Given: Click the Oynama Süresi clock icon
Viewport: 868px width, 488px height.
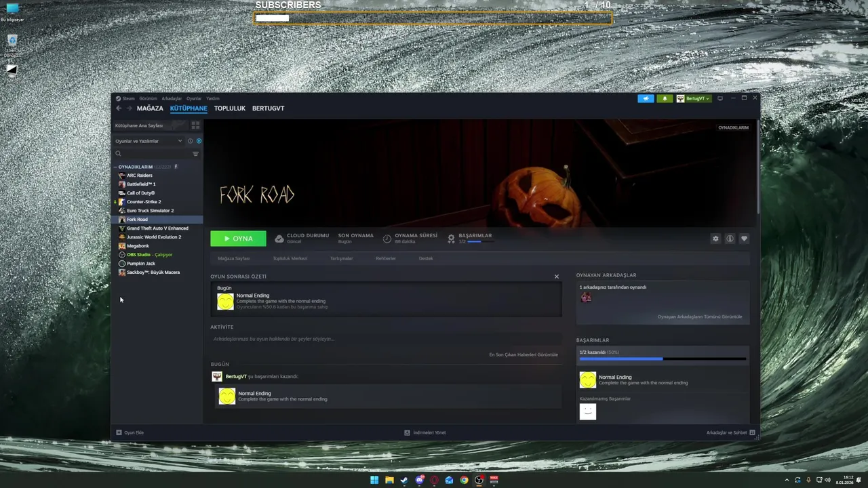Looking at the screenshot, I should click(x=387, y=239).
